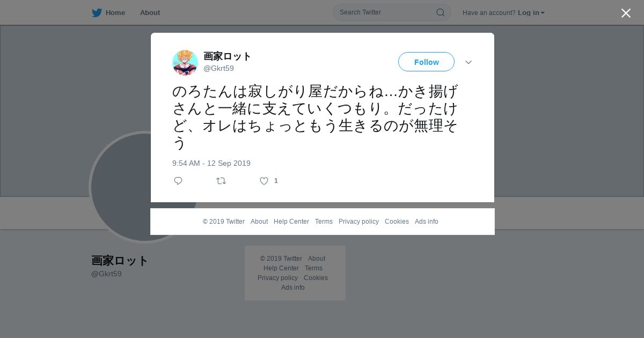Expand the tweet options chevron

(469, 62)
